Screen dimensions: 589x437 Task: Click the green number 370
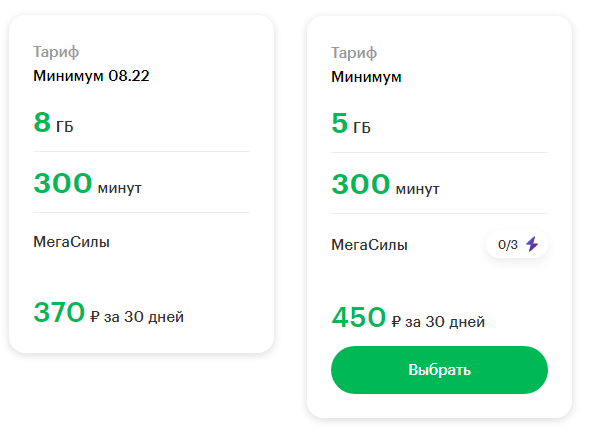point(59,312)
